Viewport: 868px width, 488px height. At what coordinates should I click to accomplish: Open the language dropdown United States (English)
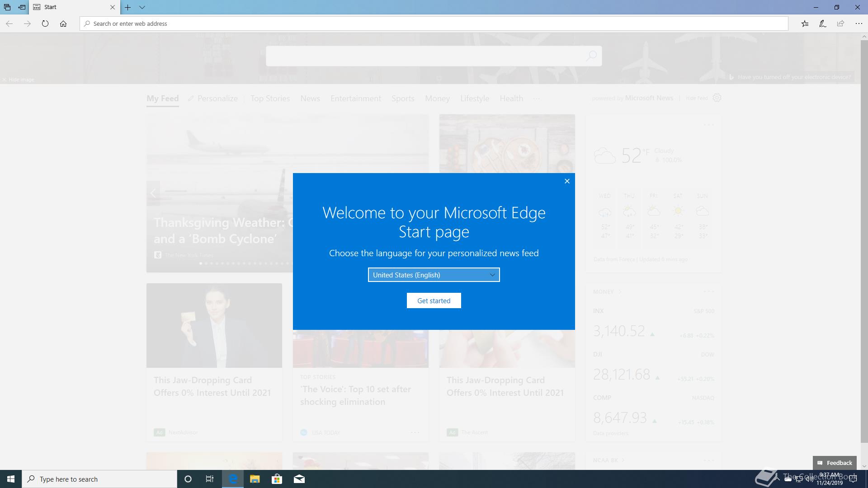click(434, 275)
